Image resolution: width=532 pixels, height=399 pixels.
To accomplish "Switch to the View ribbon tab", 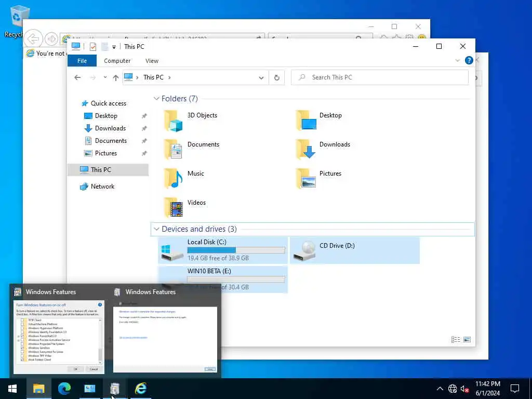I will (152, 61).
